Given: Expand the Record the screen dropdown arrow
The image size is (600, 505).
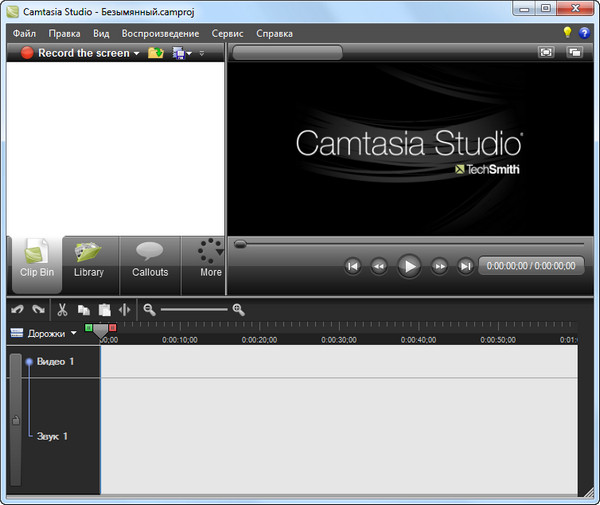Looking at the screenshot, I should tap(137, 53).
